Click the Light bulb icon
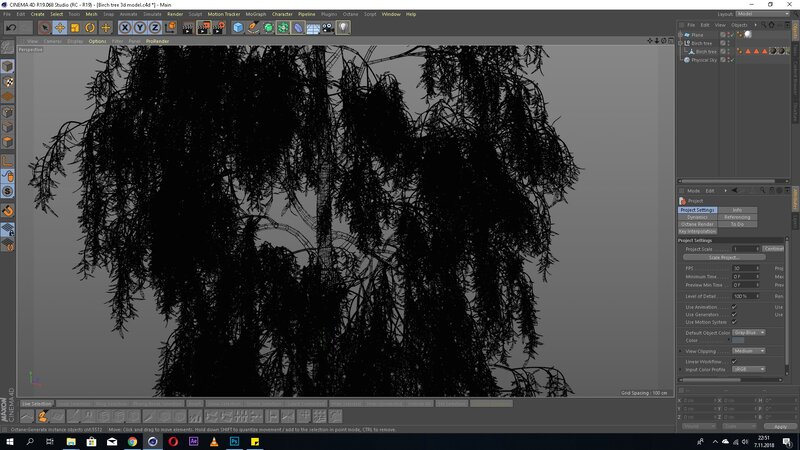This screenshot has width=800, height=450. coord(343,28)
